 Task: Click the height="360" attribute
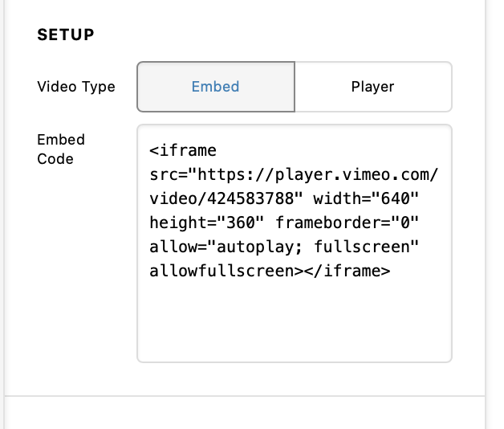click(207, 223)
